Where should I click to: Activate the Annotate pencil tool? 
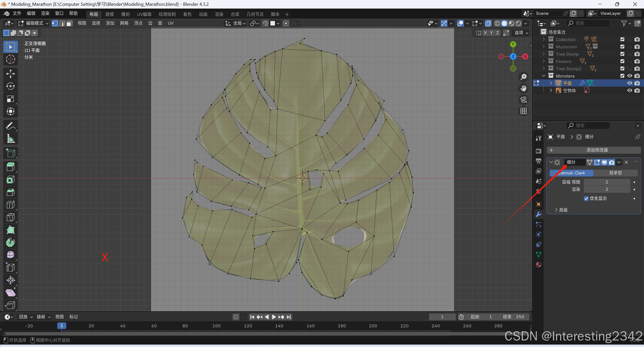[10, 126]
